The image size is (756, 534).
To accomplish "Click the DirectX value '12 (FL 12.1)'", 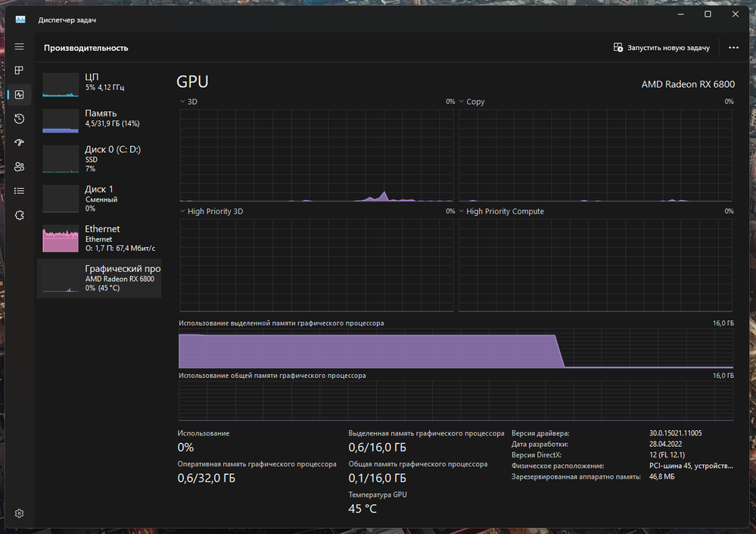I will (x=667, y=455).
